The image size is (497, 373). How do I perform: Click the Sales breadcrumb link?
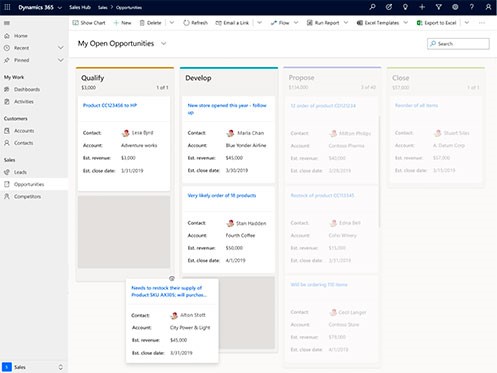coord(103,7)
